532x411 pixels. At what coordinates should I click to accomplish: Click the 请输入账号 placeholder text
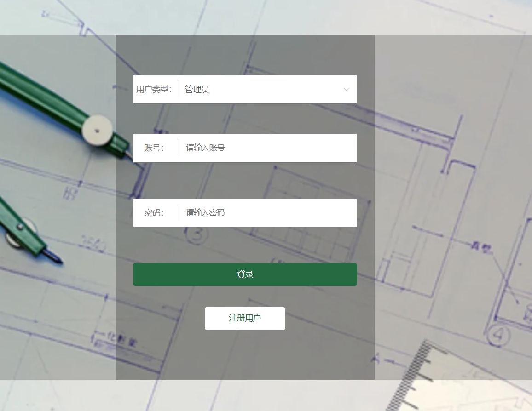205,148
